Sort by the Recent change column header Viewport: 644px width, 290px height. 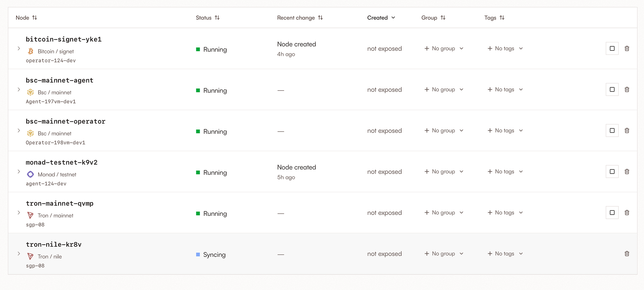point(300,18)
